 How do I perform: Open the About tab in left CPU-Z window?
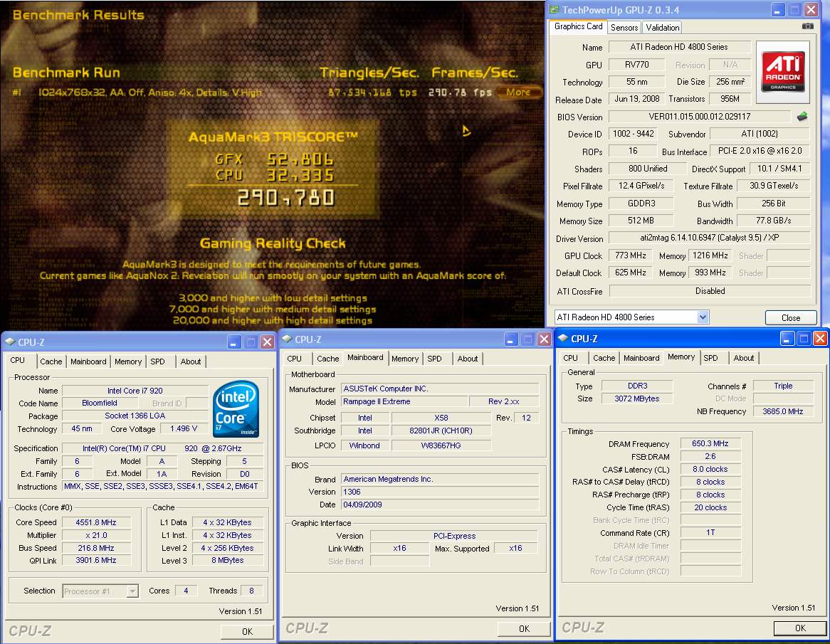click(191, 361)
